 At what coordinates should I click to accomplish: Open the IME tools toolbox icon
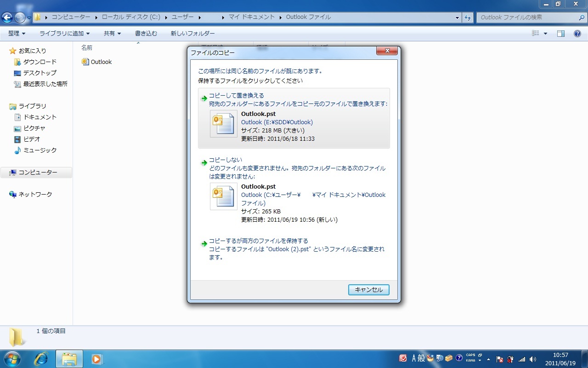449,358
